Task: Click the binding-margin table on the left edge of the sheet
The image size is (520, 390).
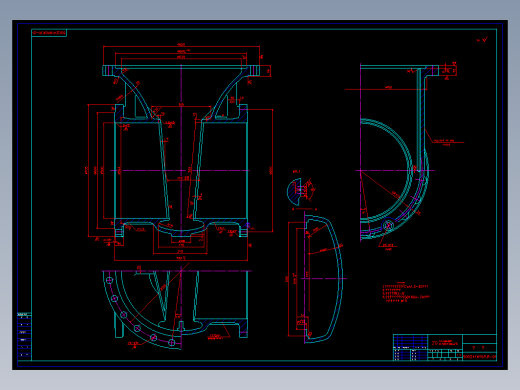Action: 24,336
